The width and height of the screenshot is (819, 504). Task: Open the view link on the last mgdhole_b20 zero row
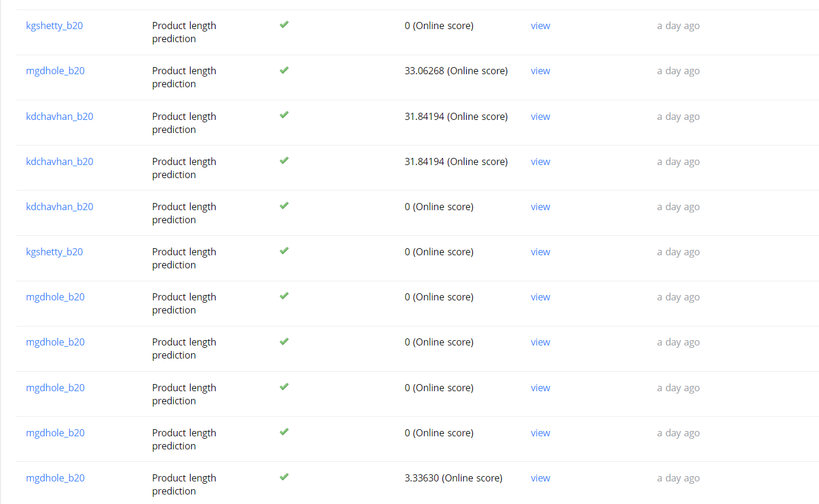click(x=540, y=432)
